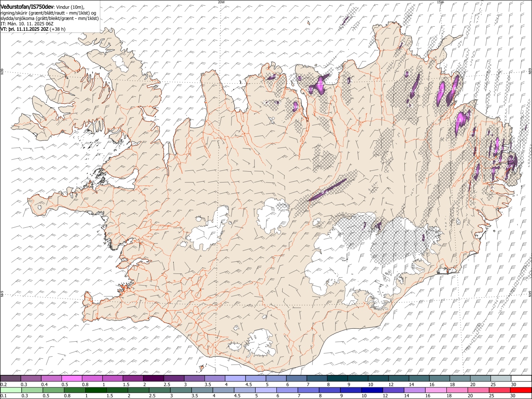
Task: Pick the lilac swatch labeled 14 in lower legend row
Action: (x=414, y=390)
